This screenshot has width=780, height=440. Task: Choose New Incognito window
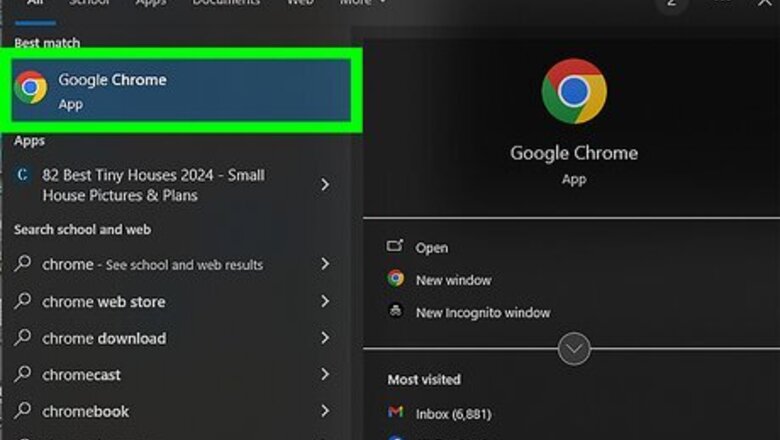483,313
